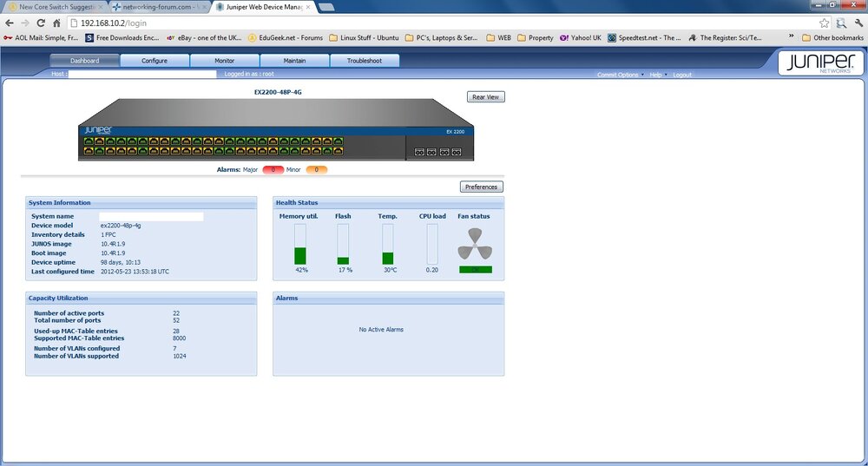Viewport: 868px width, 466px height.
Task: Select the last bottom-row Ethernet port on switch
Action: click(339, 150)
